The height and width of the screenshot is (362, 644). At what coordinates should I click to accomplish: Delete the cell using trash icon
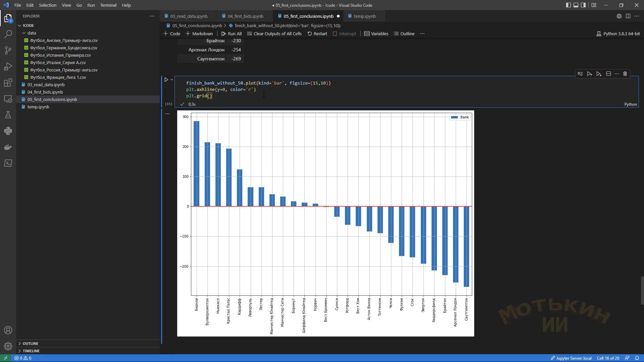point(625,74)
